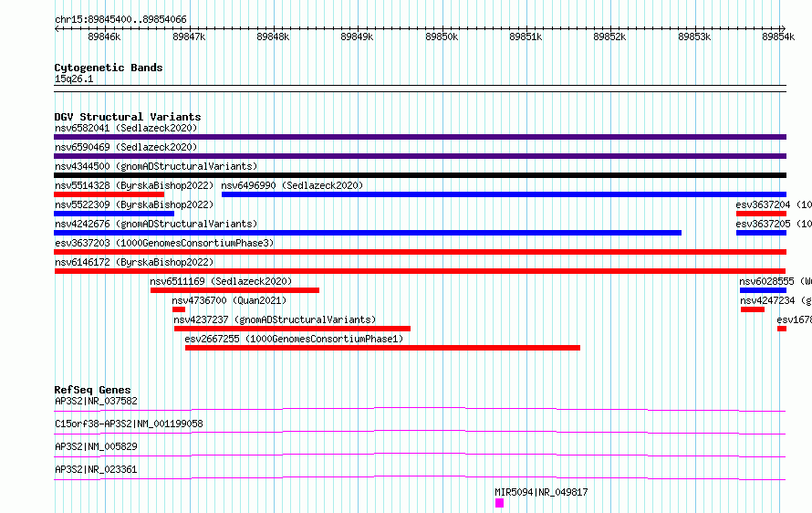812x513 pixels.
Task: Click nsv6496990 (Sedlazeck2020) label
Action: coord(292,185)
